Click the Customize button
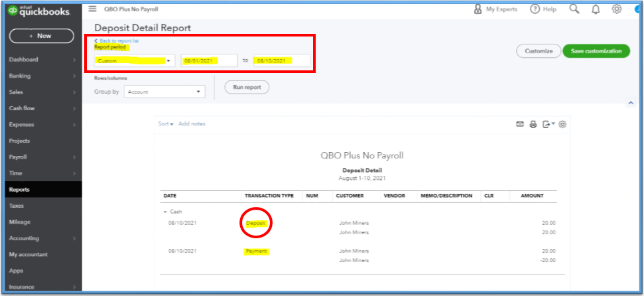This screenshot has width=644, height=296. tap(539, 51)
